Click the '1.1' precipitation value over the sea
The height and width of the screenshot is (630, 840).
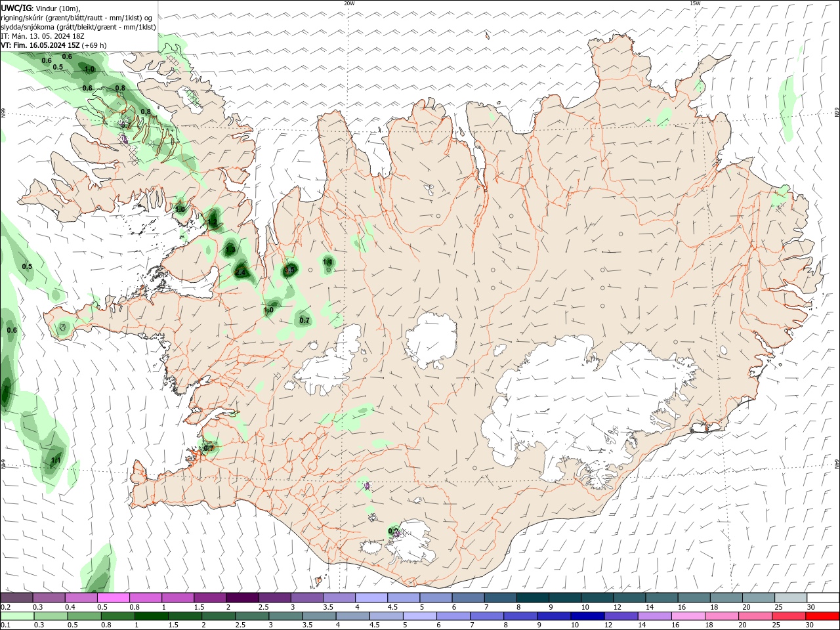point(55,461)
